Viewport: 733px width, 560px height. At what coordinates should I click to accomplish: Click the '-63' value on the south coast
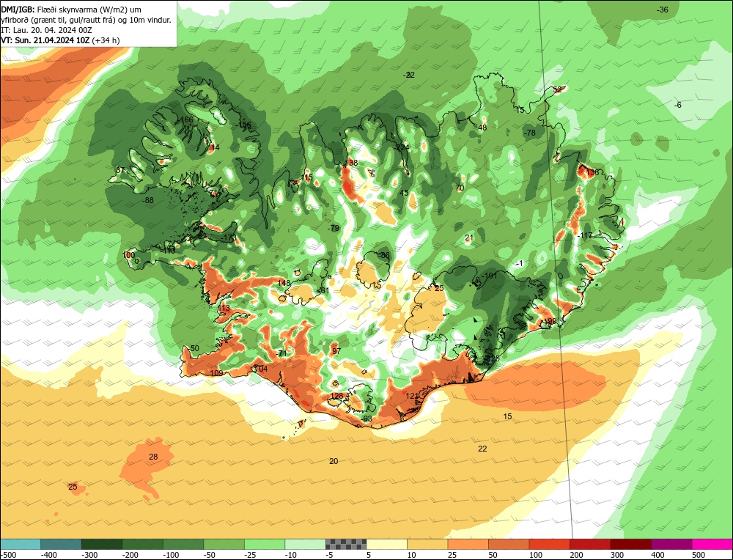pyautogui.click(x=366, y=419)
